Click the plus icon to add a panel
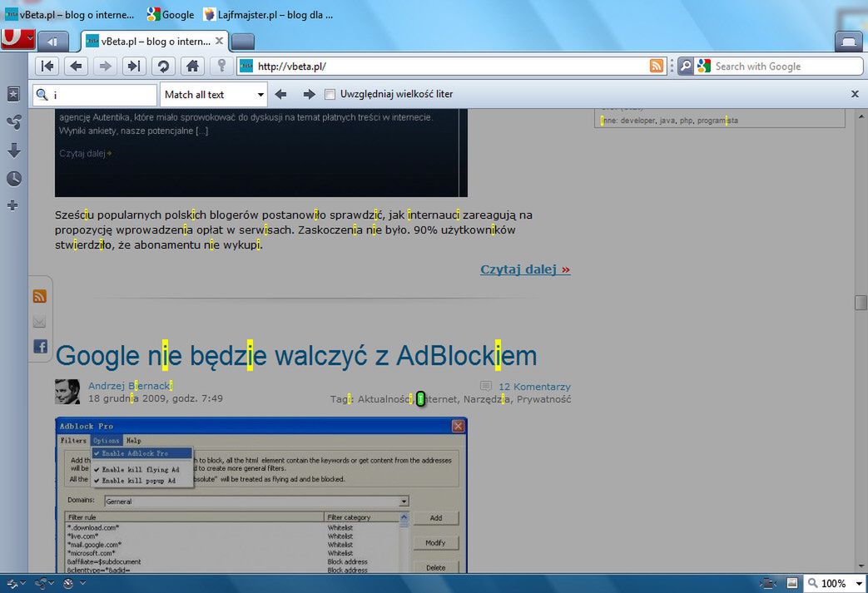Image resolution: width=868 pixels, height=593 pixels. click(x=12, y=205)
